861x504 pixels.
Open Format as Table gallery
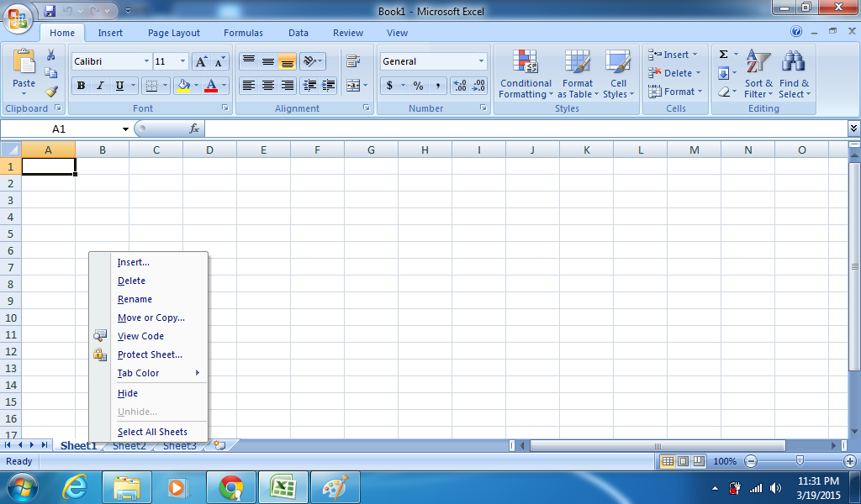[x=578, y=74]
